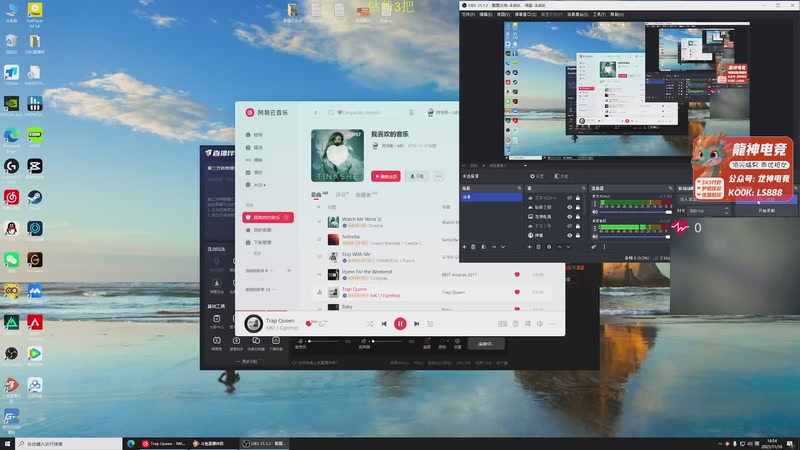Click the TINASHE playlist cover art

coord(337,155)
